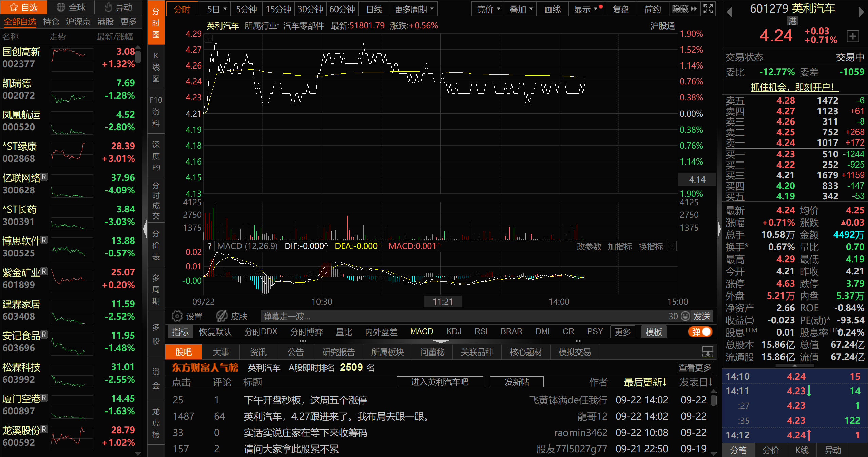Add stock with plus icon near price

pos(853,36)
